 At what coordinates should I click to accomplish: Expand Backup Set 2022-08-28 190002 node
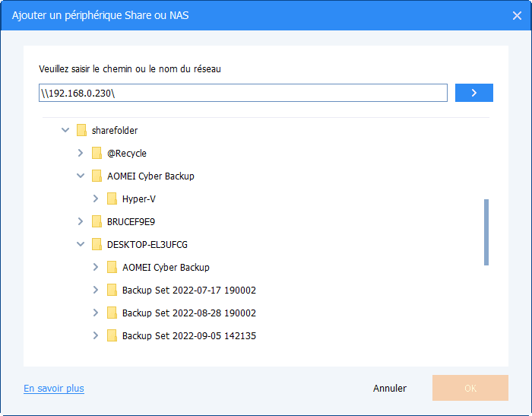[96, 313]
